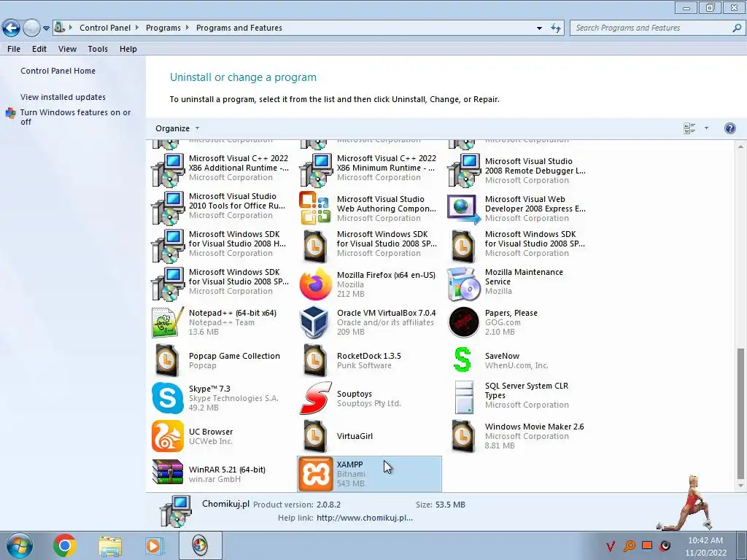Click the Mozilla Firefox icon
Screen dimensions: 747x560
tap(315, 284)
